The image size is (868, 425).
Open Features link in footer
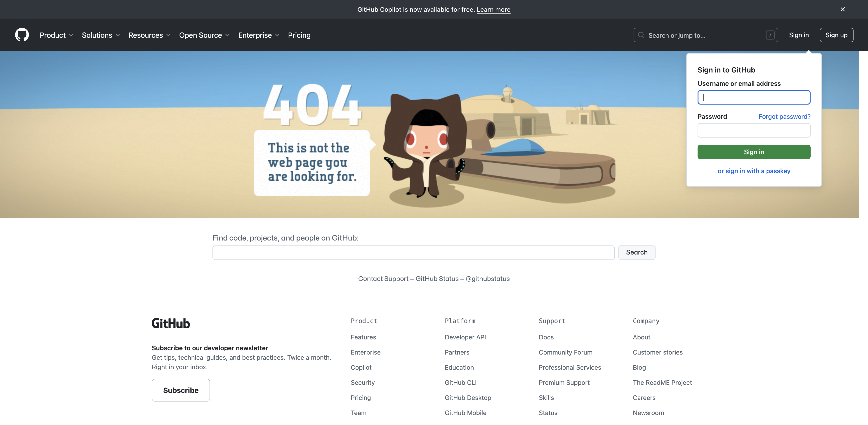click(363, 337)
